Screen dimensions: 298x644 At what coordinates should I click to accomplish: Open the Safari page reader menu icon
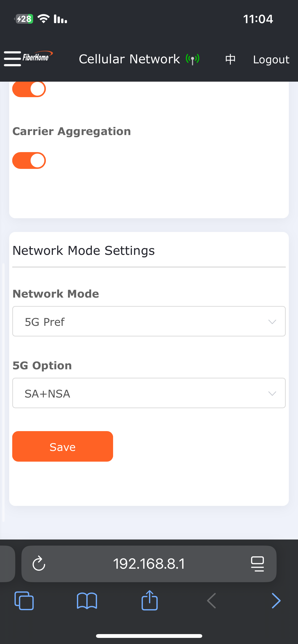point(257,564)
